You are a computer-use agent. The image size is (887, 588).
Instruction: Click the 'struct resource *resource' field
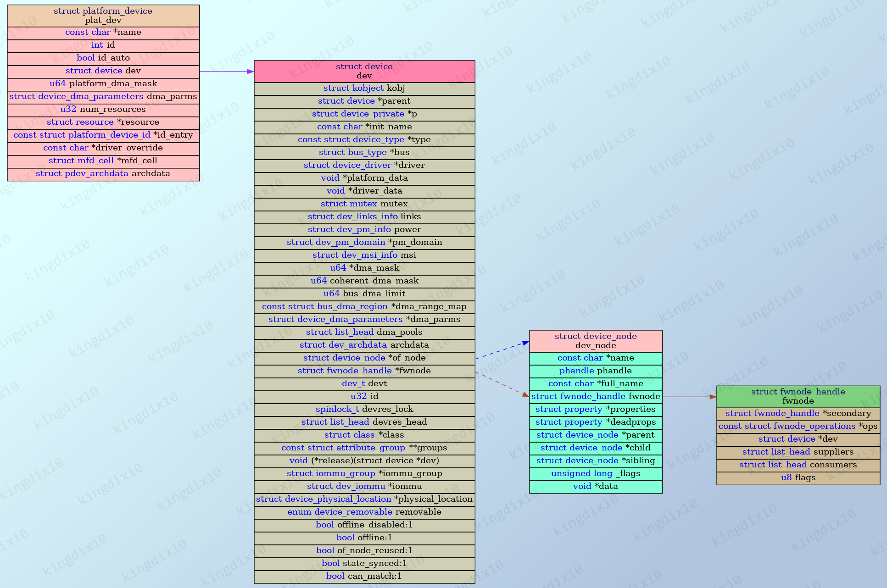click(103, 123)
